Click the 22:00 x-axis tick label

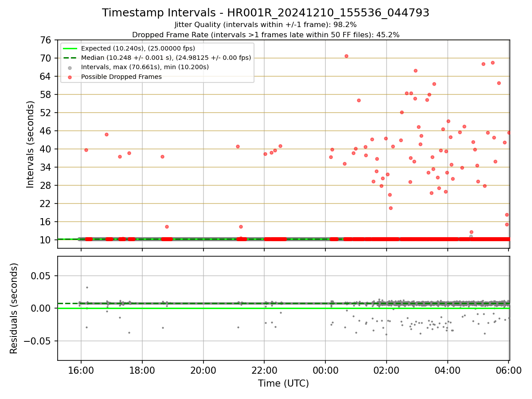[264, 370]
